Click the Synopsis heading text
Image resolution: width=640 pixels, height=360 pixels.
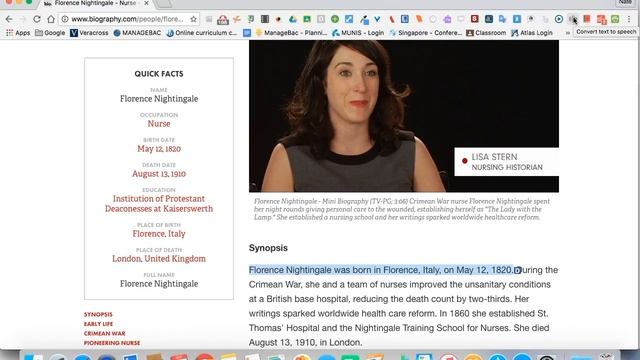pyautogui.click(x=268, y=248)
